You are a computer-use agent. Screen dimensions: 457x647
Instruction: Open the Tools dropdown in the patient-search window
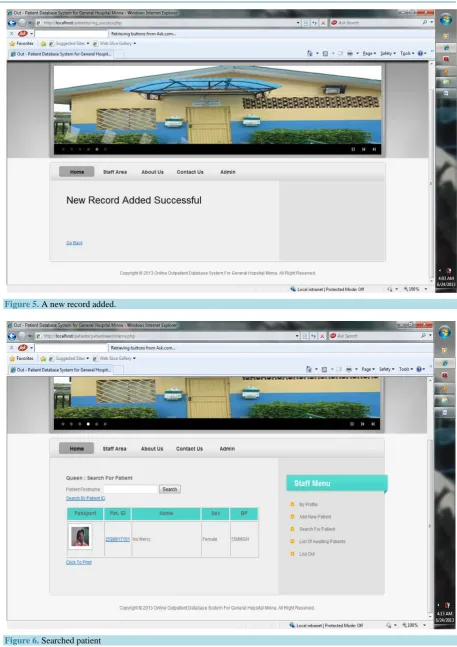(406, 369)
